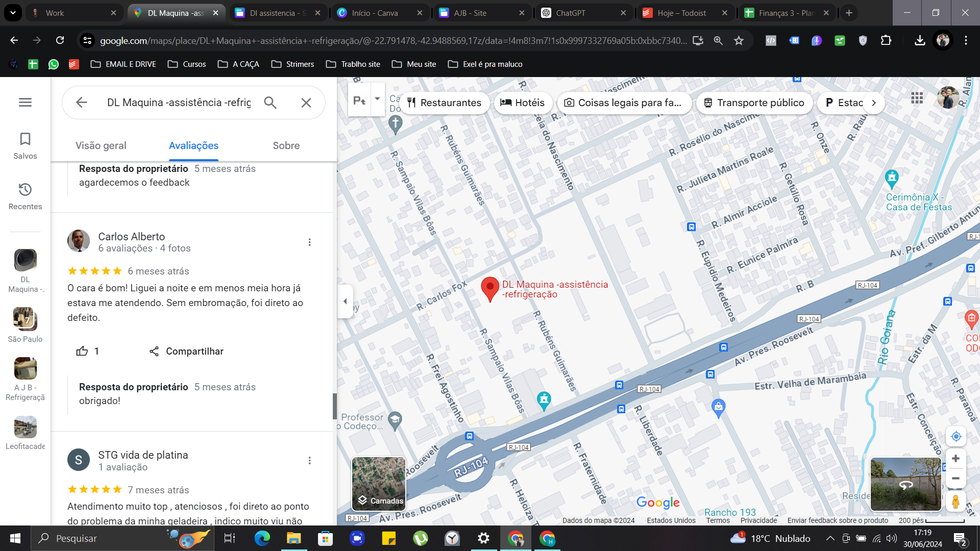Image resolution: width=980 pixels, height=551 pixels.
Task: Select the Transporte público chip
Action: click(754, 103)
